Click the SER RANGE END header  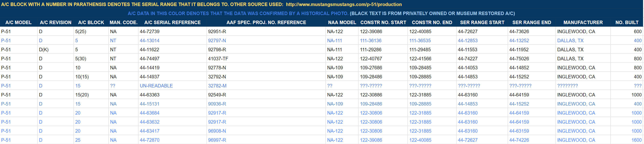[532, 22]
